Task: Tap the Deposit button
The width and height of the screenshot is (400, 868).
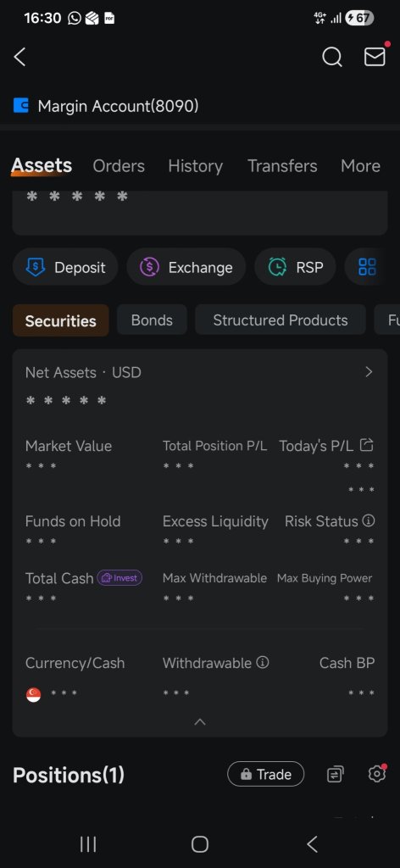Action: coord(65,267)
